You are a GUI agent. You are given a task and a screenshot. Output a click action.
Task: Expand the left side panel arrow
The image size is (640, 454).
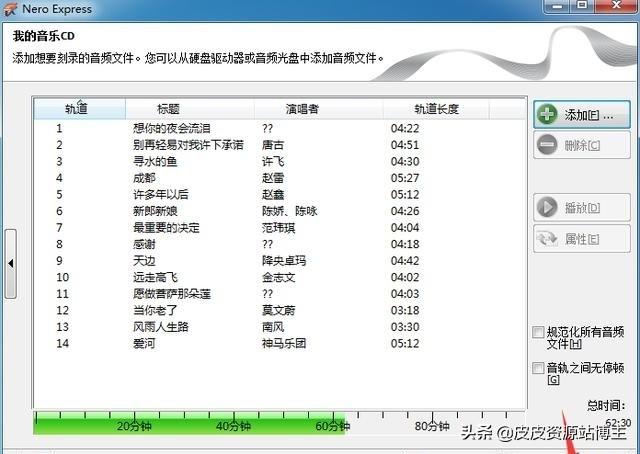click(x=10, y=263)
